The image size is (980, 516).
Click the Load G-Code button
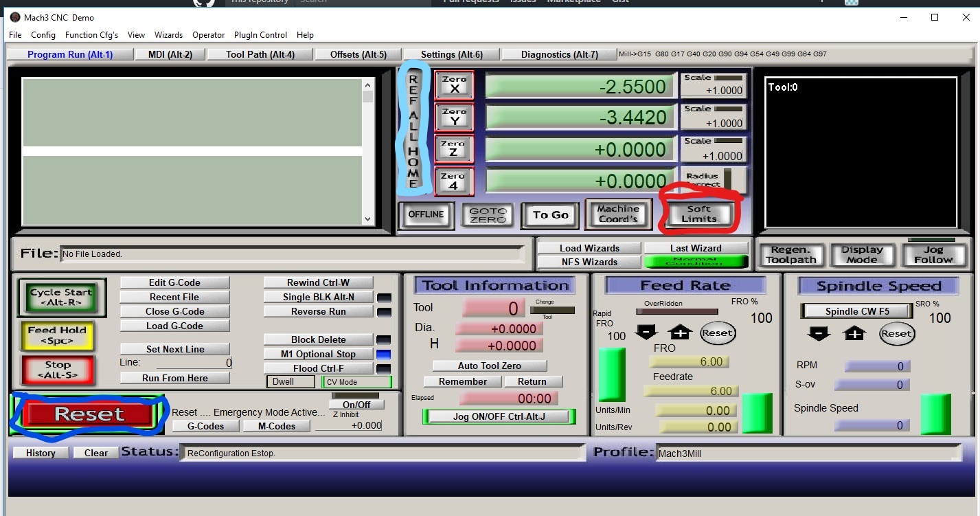click(x=174, y=326)
